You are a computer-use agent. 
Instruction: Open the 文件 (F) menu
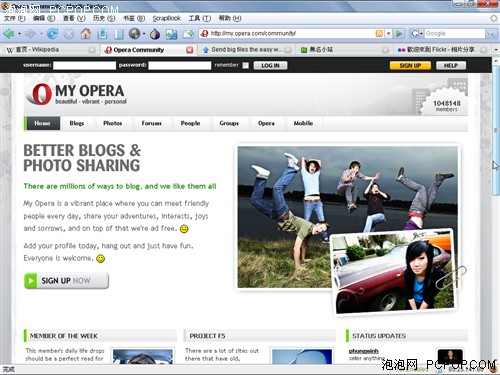pos(15,18)
